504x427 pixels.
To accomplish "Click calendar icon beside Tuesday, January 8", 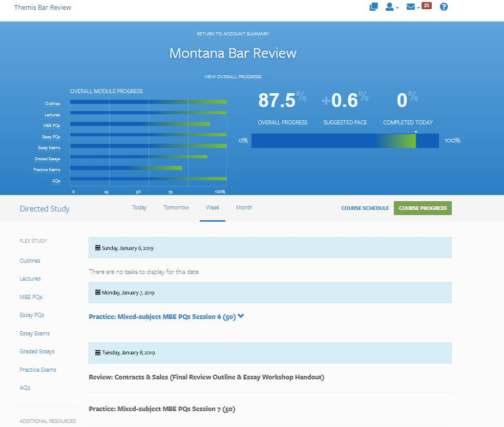I will click(x=98, y=353).
